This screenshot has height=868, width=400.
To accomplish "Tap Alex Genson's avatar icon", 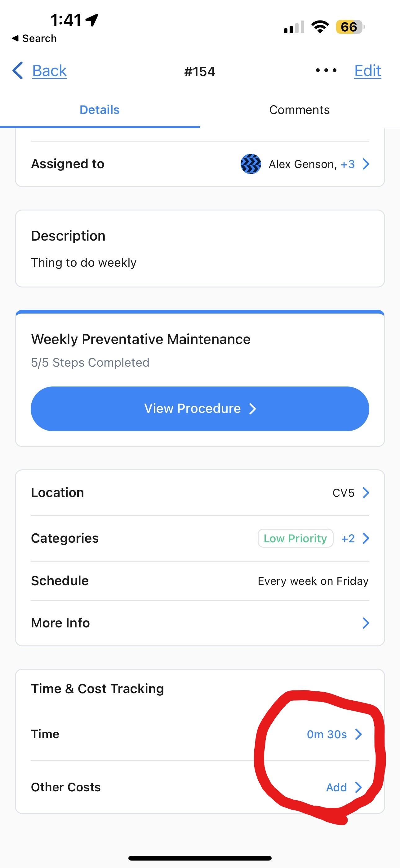I will [251, 164].
